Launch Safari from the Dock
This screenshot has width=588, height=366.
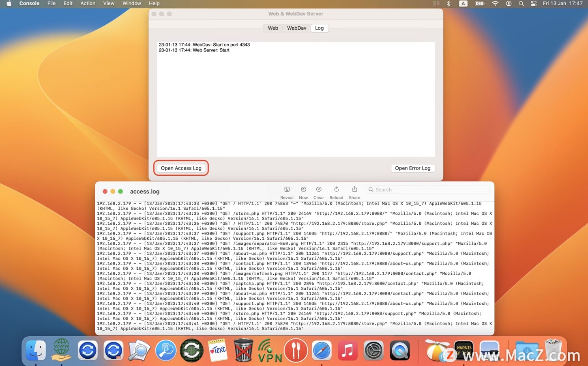(x=322, y=350)
